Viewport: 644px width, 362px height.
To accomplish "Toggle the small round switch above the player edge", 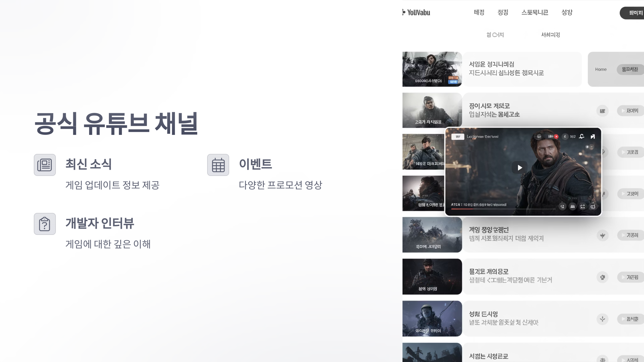I will tap(587, 147).
